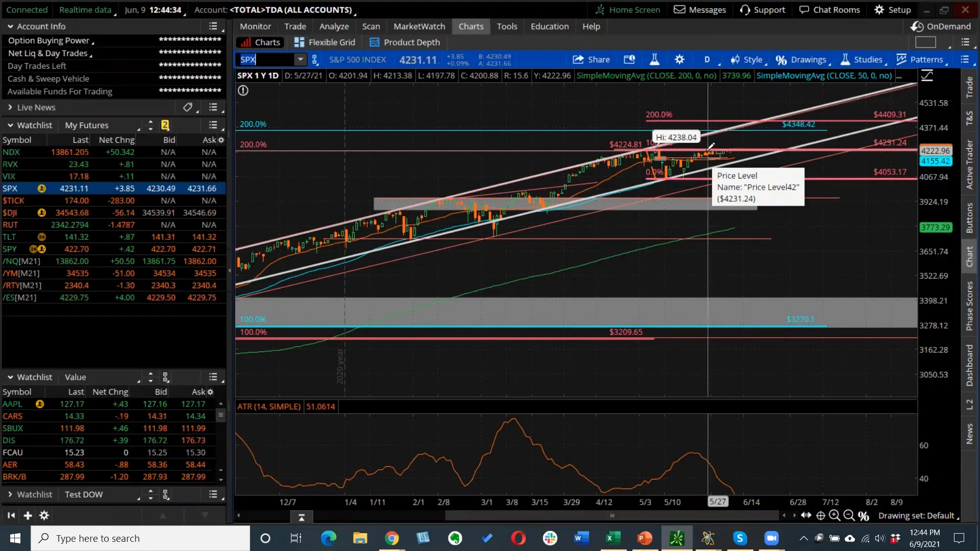Open the Flexible Grid subtab
Viewport: 980px width, 551px height.
point(325,42)
